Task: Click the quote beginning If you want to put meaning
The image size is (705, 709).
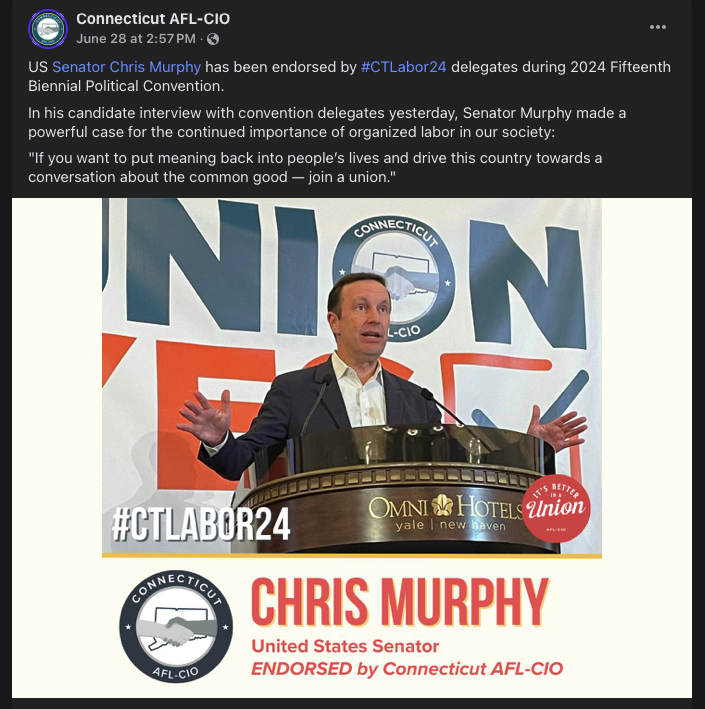Action: [315, 167]
